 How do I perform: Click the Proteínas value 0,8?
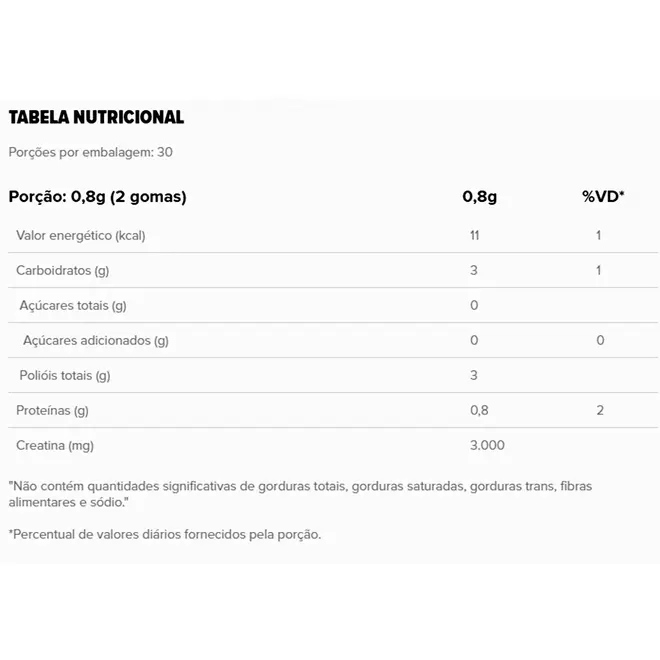click(479, 410)
